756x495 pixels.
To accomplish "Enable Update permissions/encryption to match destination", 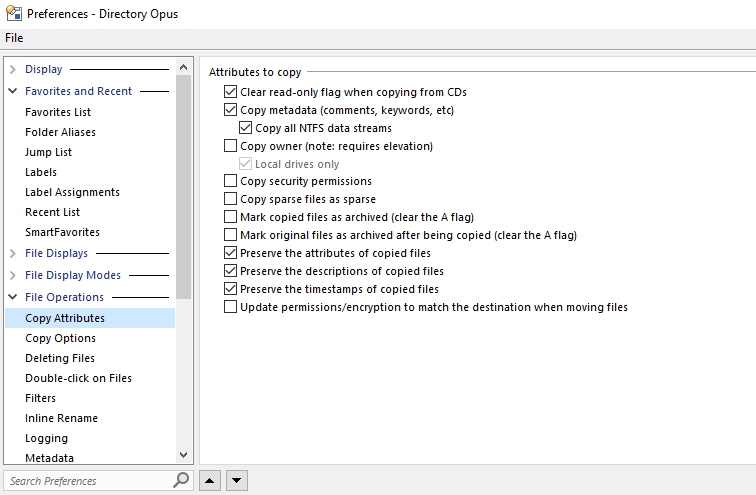I will (230, 307).
